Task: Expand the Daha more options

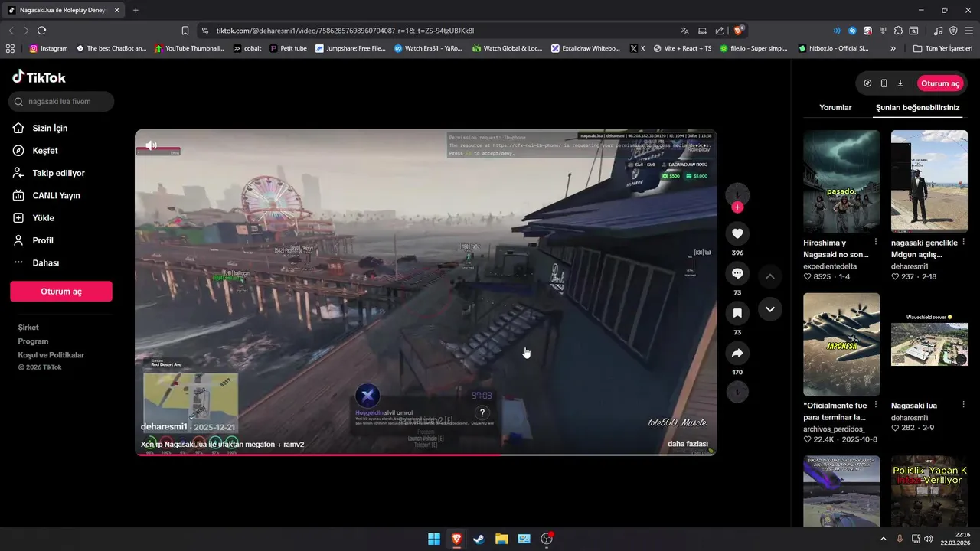Action: coord(36,262)
